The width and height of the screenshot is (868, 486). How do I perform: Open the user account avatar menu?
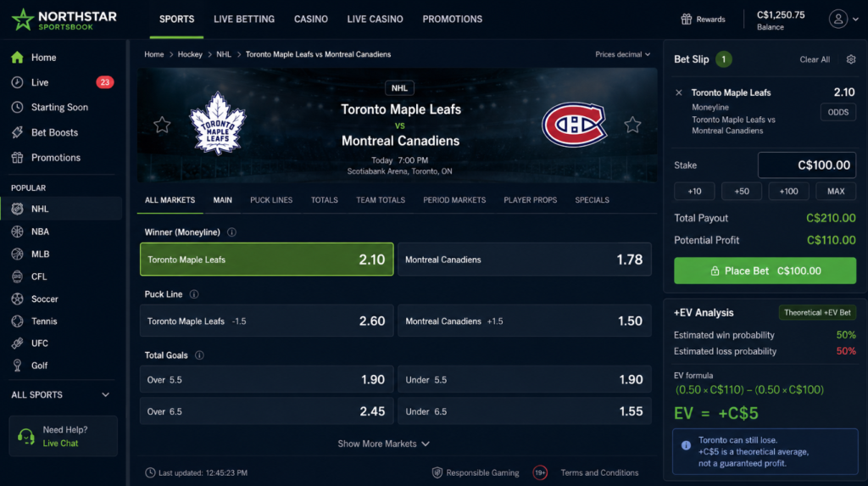coord(838,19)
